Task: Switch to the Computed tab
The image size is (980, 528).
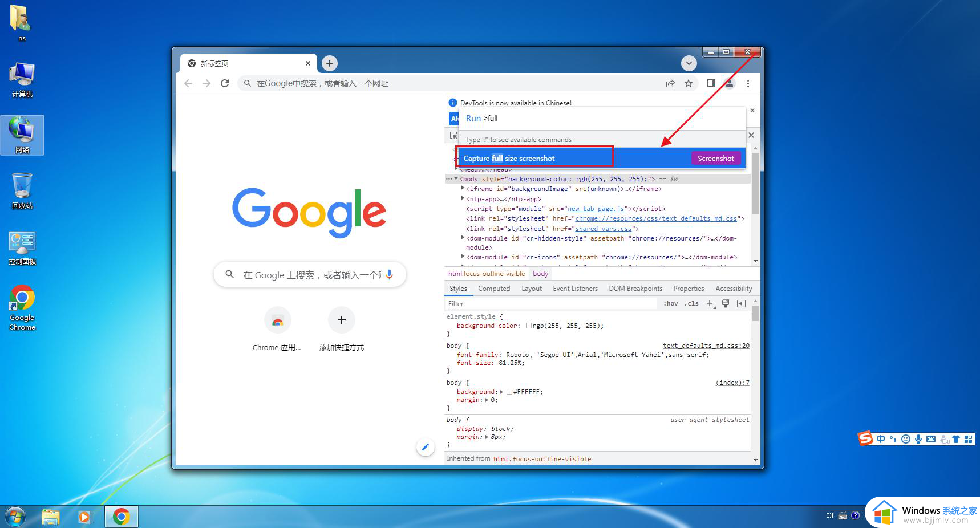Action: pos(494,289)
